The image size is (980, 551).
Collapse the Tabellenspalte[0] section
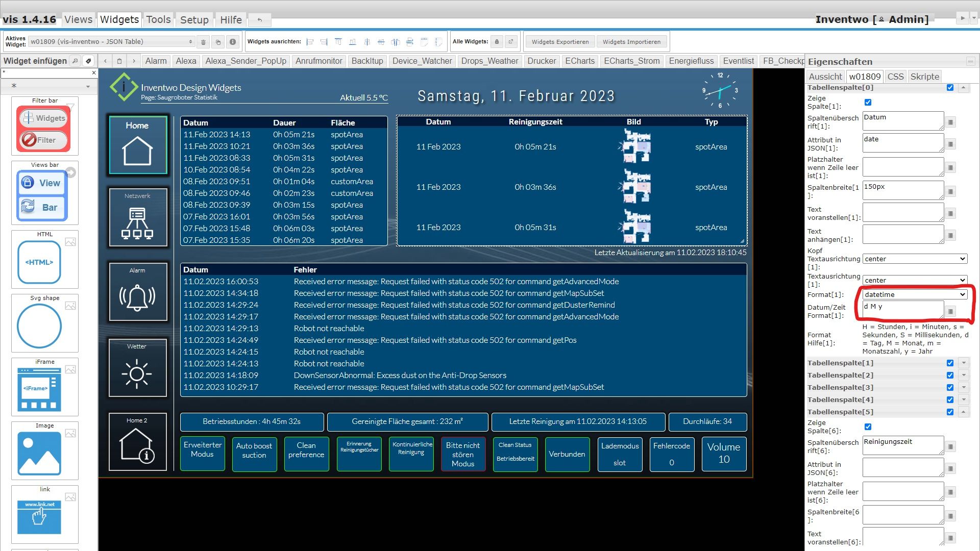pos(963,88)
